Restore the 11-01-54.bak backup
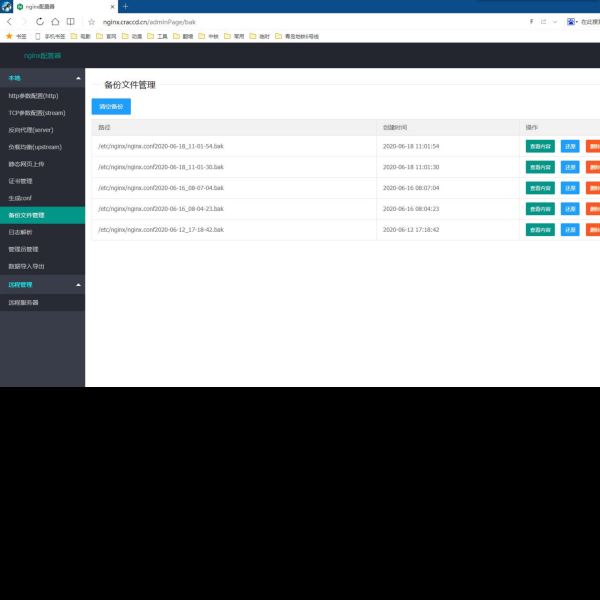This screenshot has width=600, height=600. [570, 146]
